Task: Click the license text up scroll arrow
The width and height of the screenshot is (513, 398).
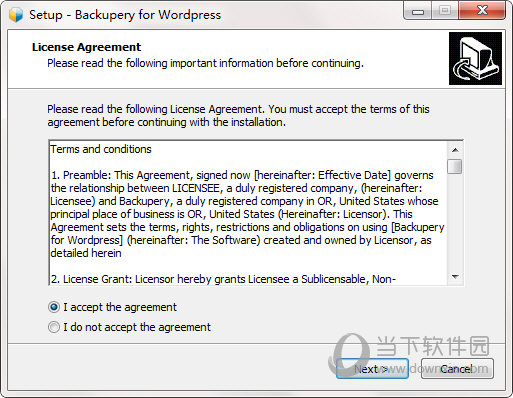Action: pos(455,150)
